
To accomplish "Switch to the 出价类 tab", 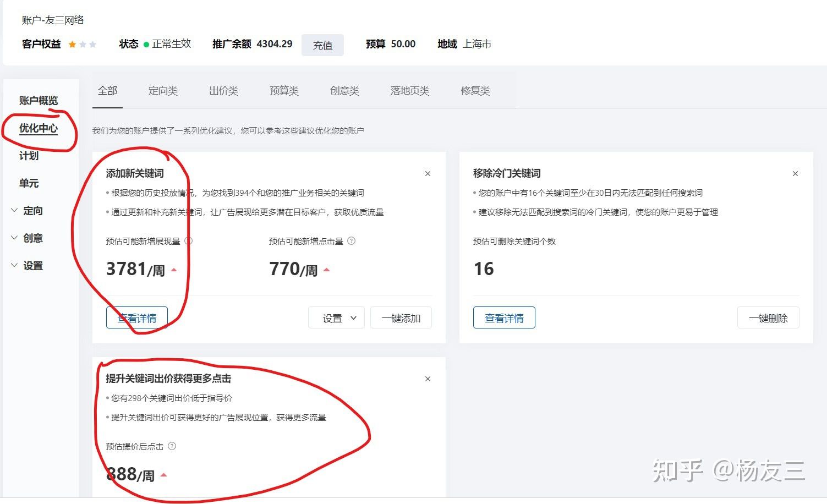I will pyautogui.click(x=223, y=91).
